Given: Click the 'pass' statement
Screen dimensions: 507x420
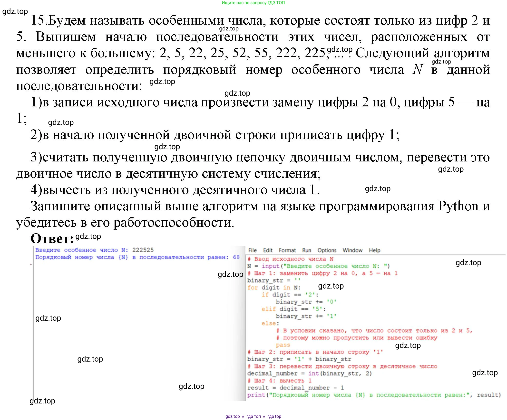Looking at the screenshot, I should coord(283,345).
